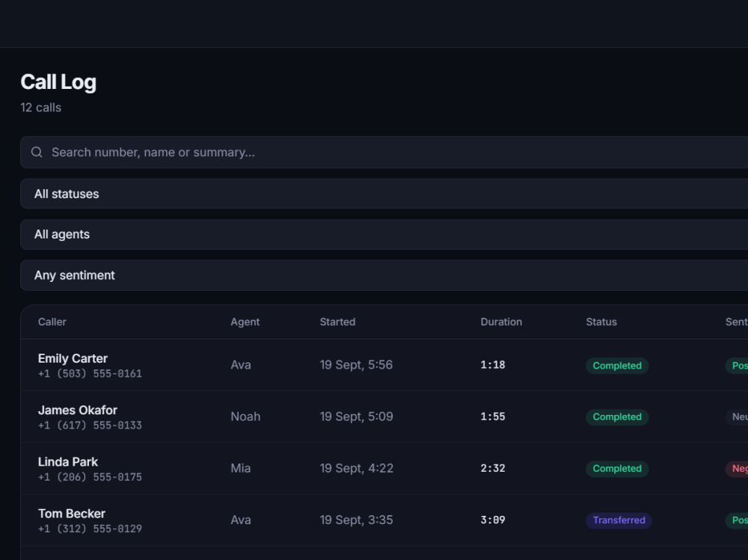Sort by the Caller column header
The height and width of the screenshot is (560, 748).
(x=52, y=322)
